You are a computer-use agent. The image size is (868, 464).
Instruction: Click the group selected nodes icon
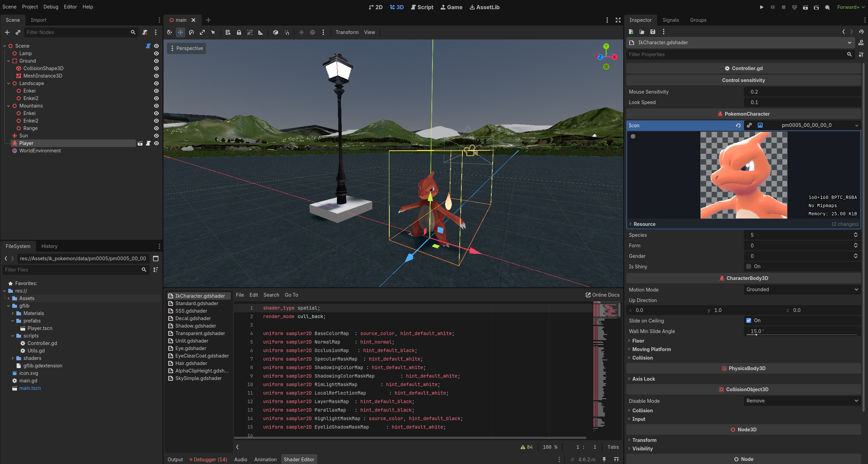click(250, 32)
